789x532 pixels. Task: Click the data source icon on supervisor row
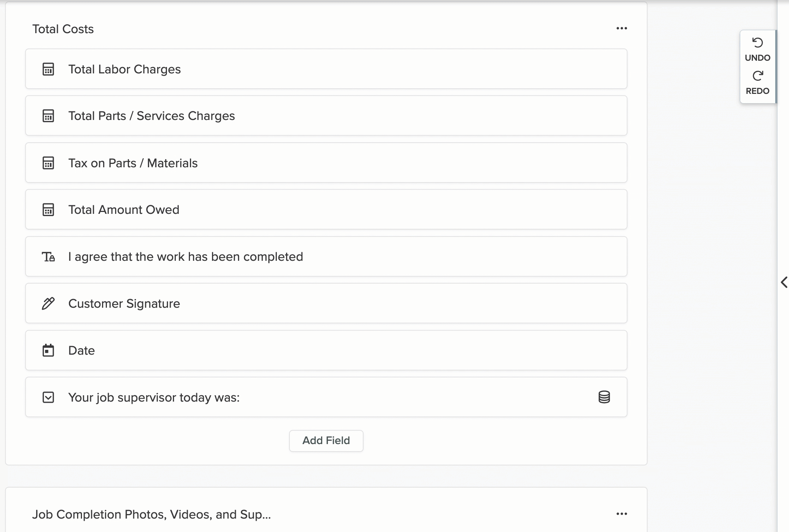pyautogui.click(x=604, y=397)
